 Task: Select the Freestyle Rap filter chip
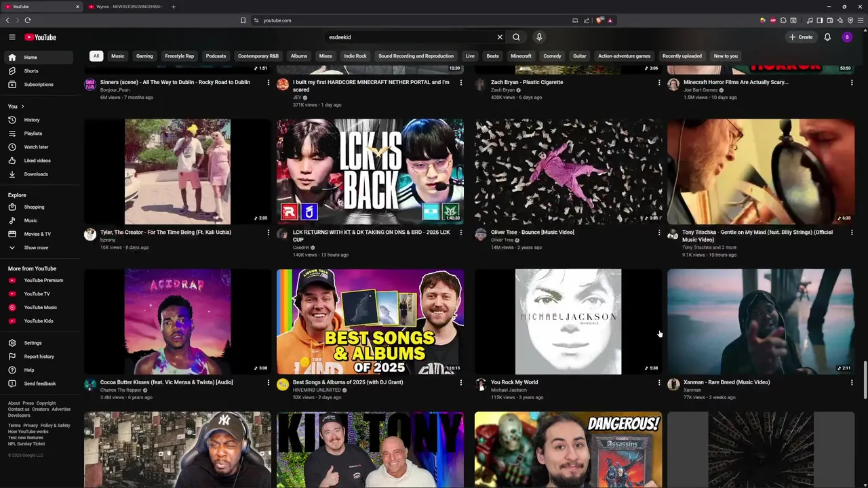pos(179,56)
